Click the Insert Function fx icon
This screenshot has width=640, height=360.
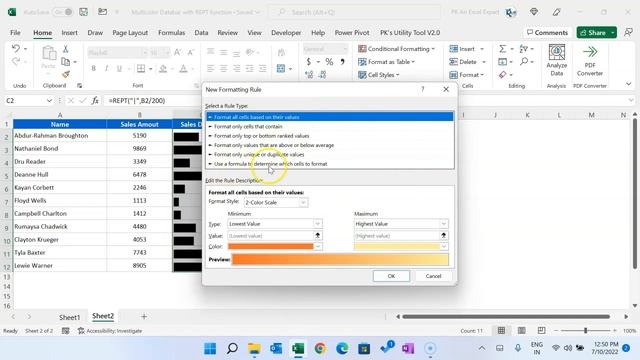[x=95, y=100]
